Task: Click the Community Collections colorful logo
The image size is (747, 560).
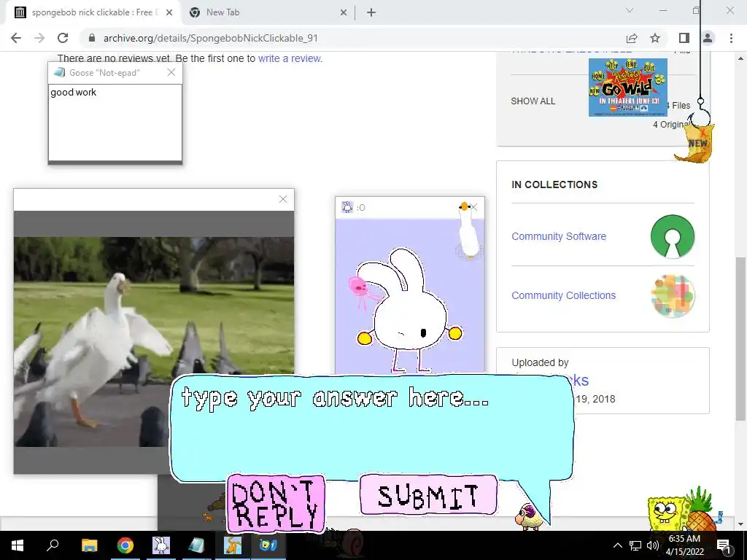Action: coord(672,296)
